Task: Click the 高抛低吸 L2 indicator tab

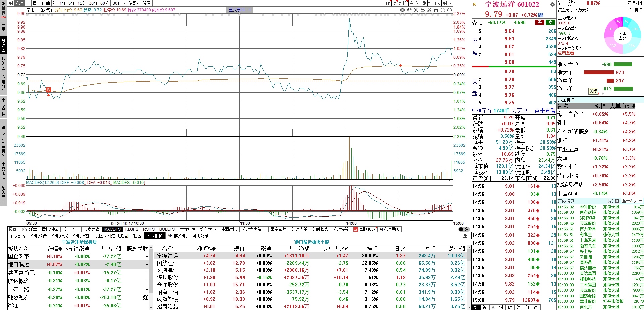Action: [x=365, y=229]
